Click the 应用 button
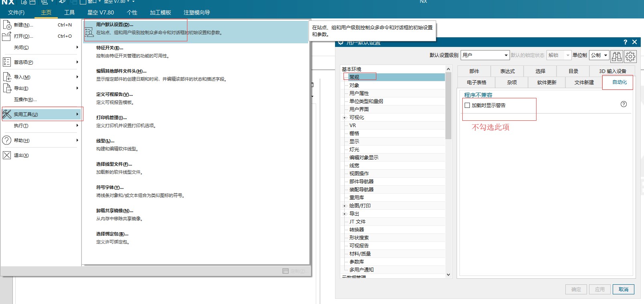The image size is (644, 304). (x=600, y=289)
